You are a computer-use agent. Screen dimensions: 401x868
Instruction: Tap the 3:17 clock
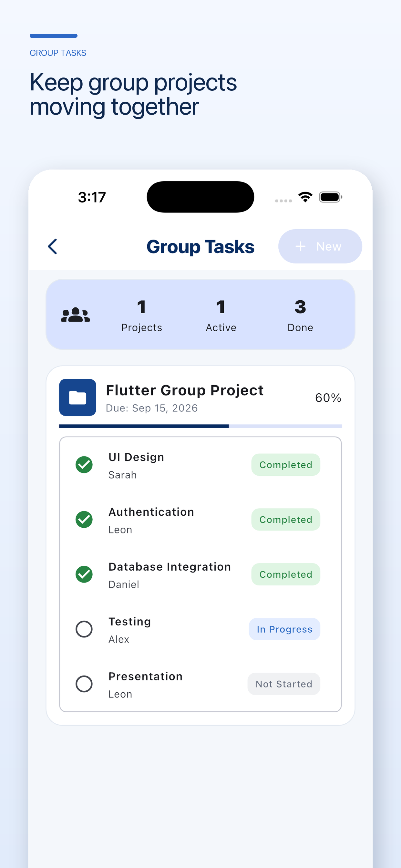click(92, 197)
